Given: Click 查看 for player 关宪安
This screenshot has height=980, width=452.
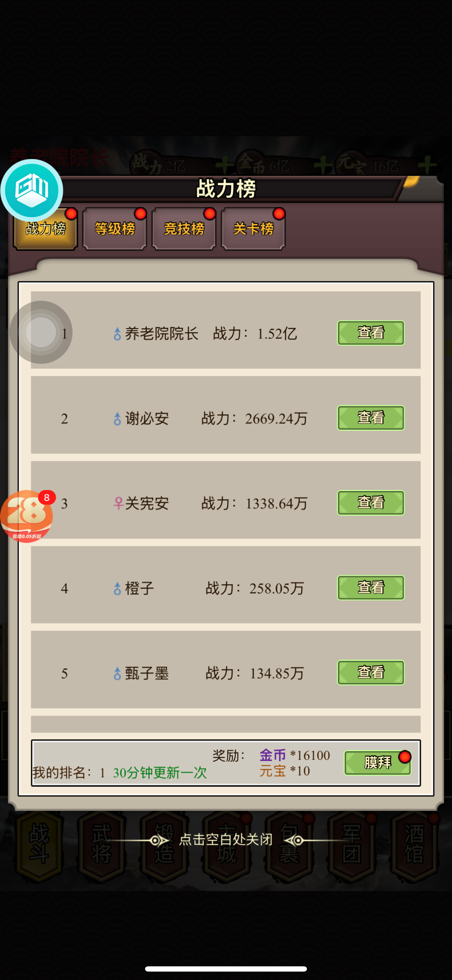Looking at the screenshot, I should coord(371,503).
